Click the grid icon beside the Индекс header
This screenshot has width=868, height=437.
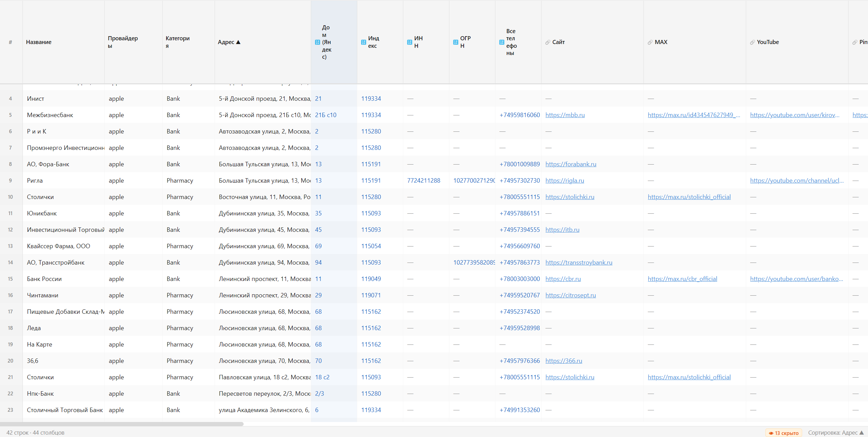(x=363, y=42)
